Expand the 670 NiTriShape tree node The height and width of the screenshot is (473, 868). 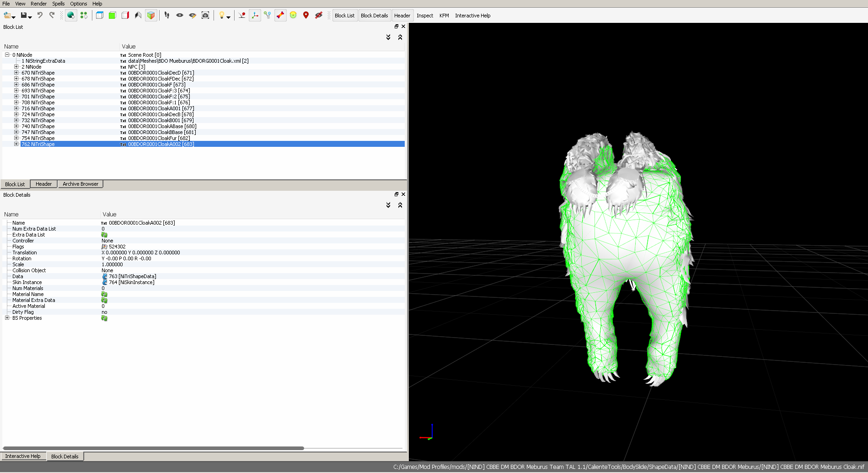click(16, 73)
